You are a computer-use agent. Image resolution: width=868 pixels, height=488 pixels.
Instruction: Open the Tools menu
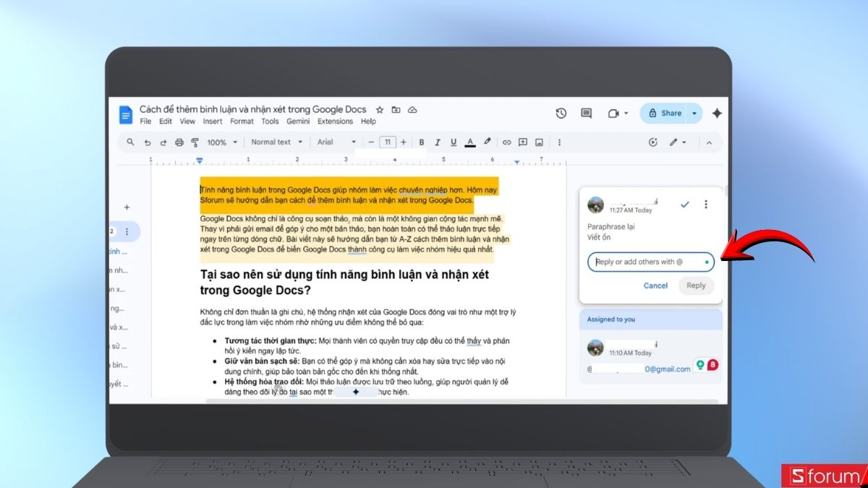point(270,121)
